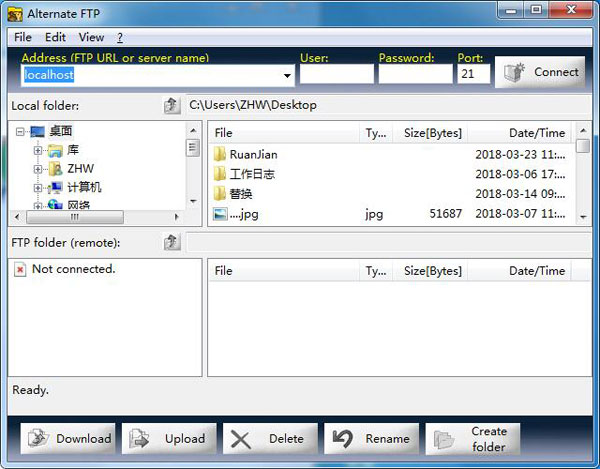Sort remote list by Size[Bytes] column
This screenshot has width=600, height=469.
pyautogui.click(x=430, y=271)
